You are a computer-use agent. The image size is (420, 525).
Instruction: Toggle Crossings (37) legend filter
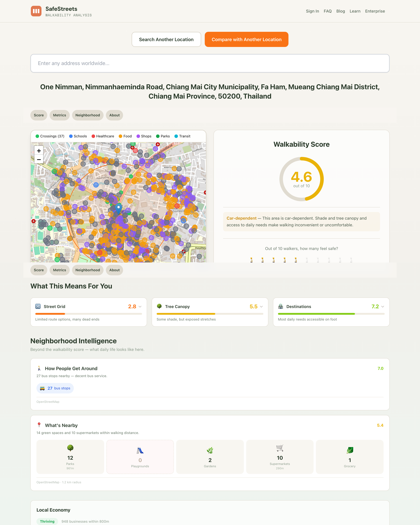click(x=50, y=136)
